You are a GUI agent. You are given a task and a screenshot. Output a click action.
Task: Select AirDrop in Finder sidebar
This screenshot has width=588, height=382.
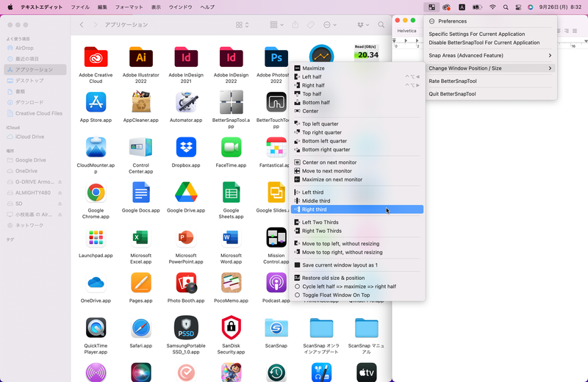coord(35,48)
